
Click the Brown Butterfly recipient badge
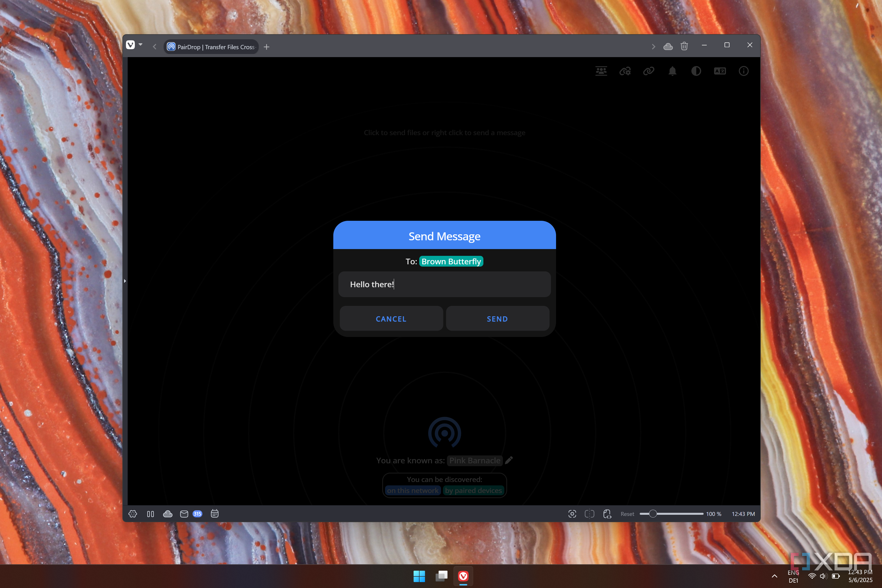451,261
